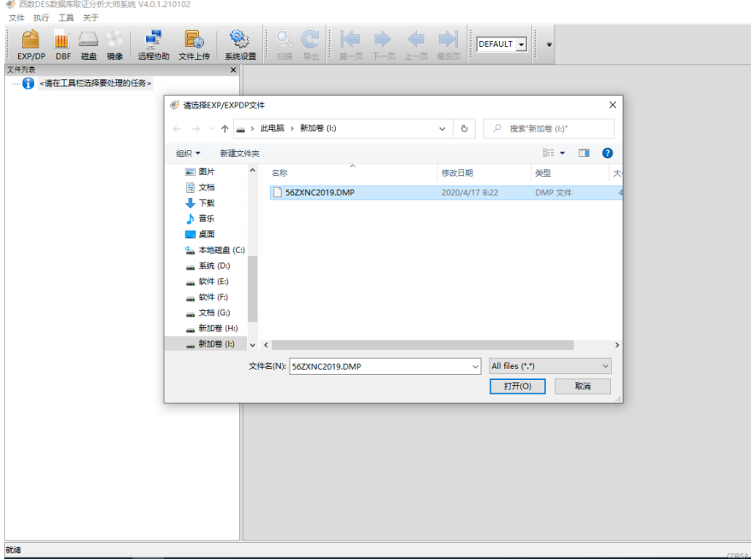Viewport: 751px width, 560px height.
Task: Click the EXP/DP toolbar icon
Action: (31, 44)
